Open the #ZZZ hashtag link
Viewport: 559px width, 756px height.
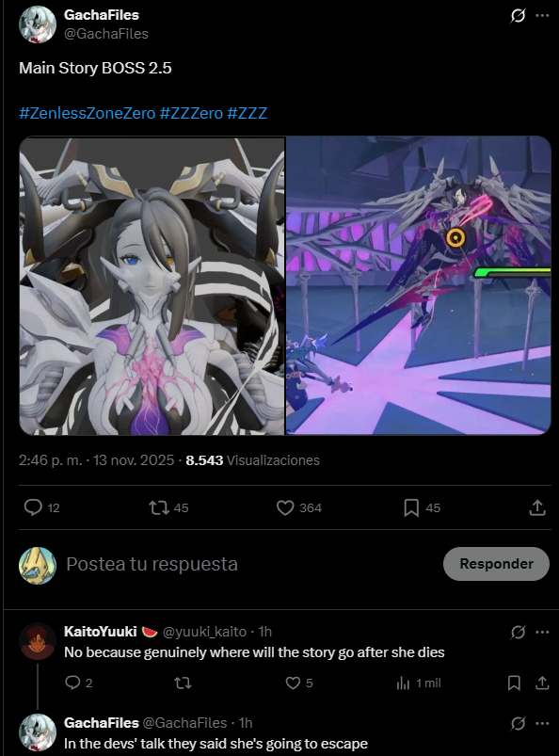click(247, 113)
